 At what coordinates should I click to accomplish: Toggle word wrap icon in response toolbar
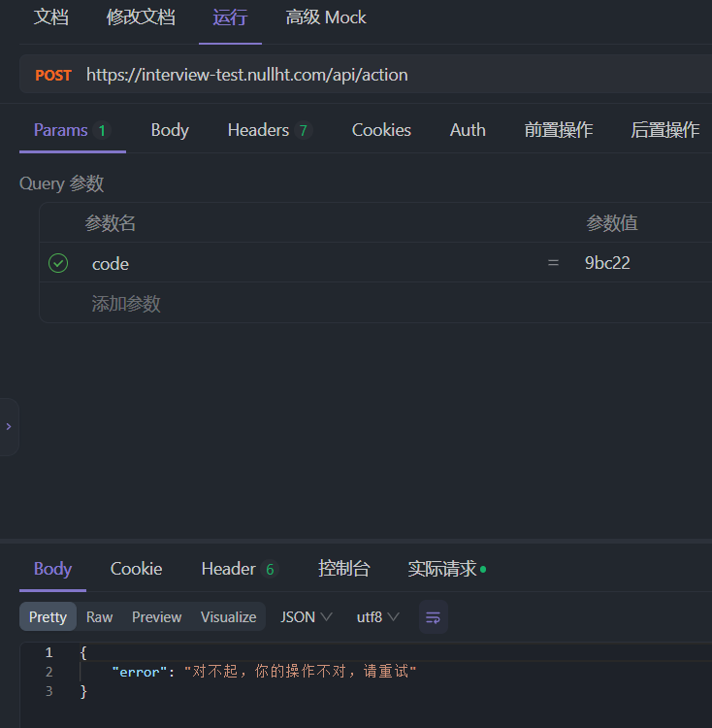pyautogui.click(x=434, y=617)
